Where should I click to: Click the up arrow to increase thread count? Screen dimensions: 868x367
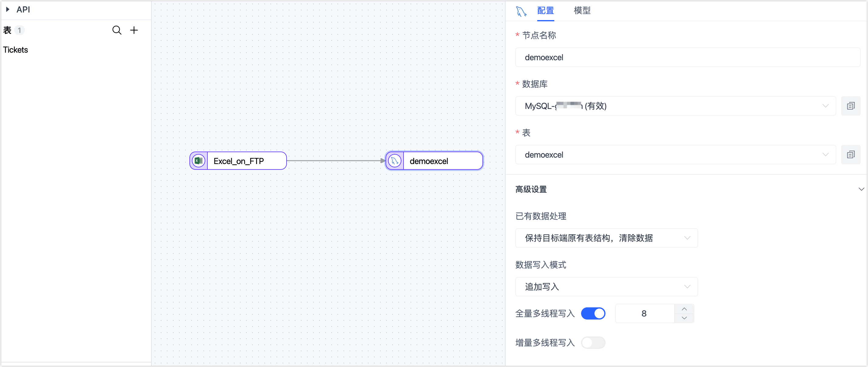tap(684, 308)
